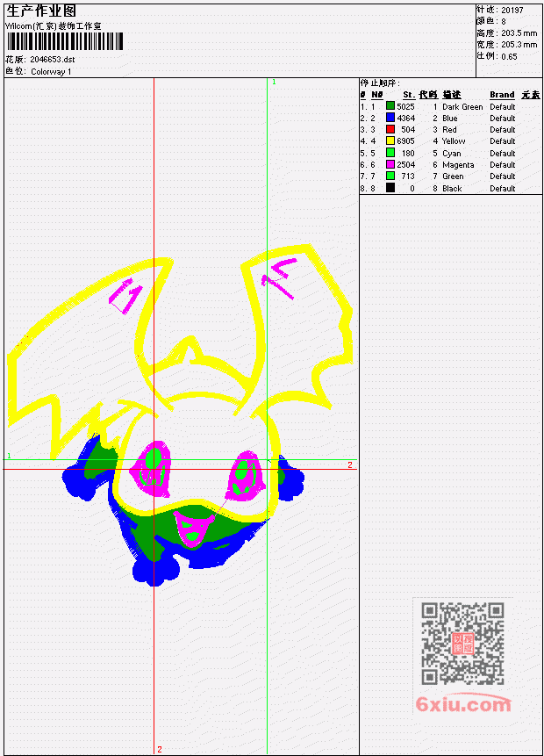
Task: Select the Cyan description text
Action: click(x=452, y=154)
